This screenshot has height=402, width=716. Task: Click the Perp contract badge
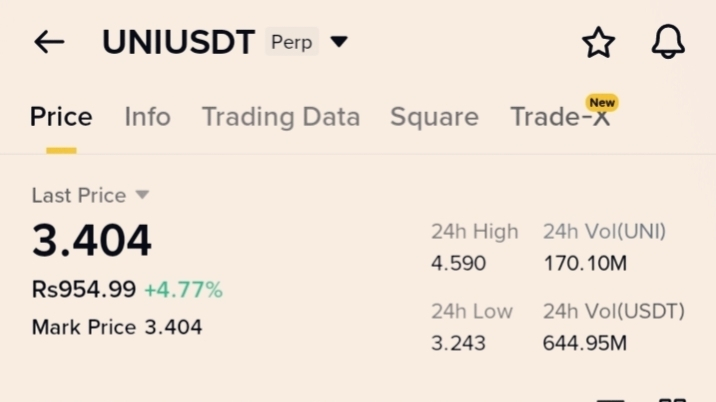point(291,42)
